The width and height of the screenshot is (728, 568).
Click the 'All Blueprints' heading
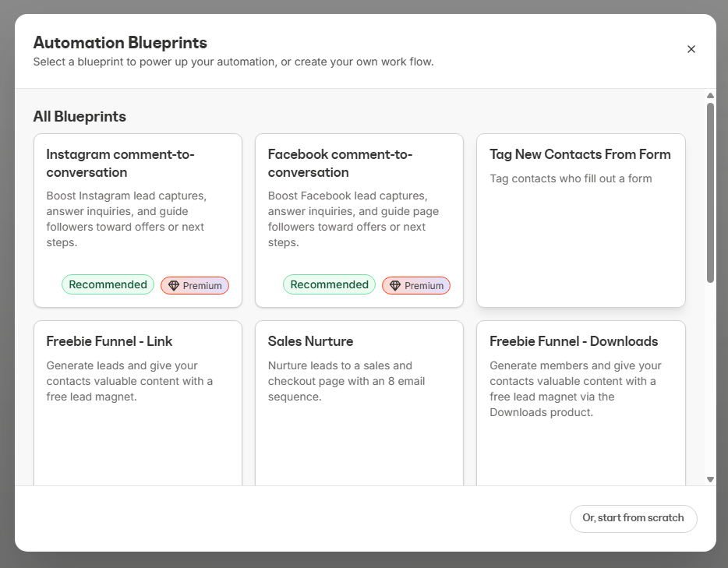[80, 116]
